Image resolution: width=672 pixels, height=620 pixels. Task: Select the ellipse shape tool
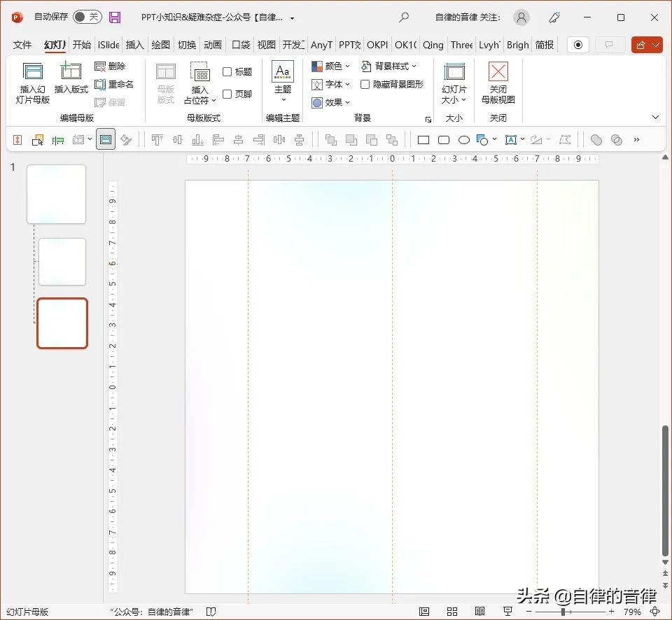pyautogui.click(x=464, y=140)
